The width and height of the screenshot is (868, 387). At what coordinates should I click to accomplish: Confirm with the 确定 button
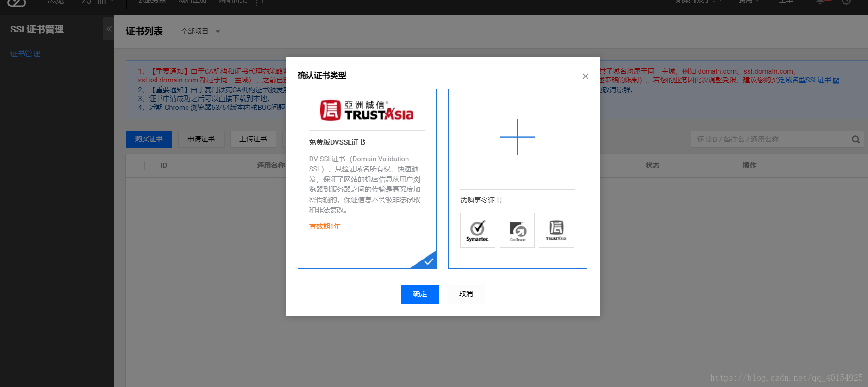tap(420, 294)
